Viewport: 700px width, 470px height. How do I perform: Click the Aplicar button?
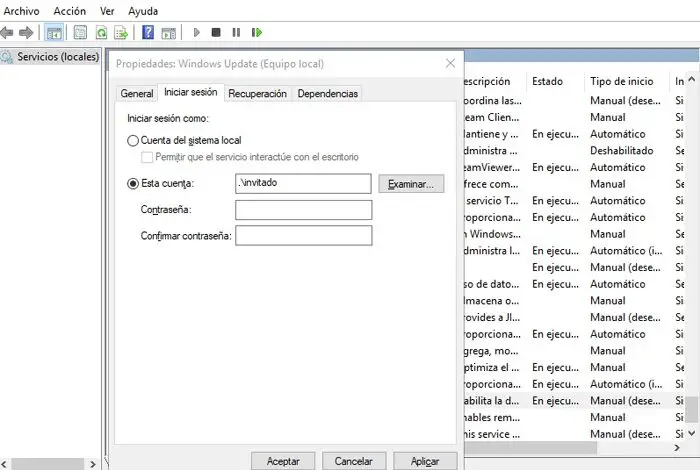(x=425, y=461)
